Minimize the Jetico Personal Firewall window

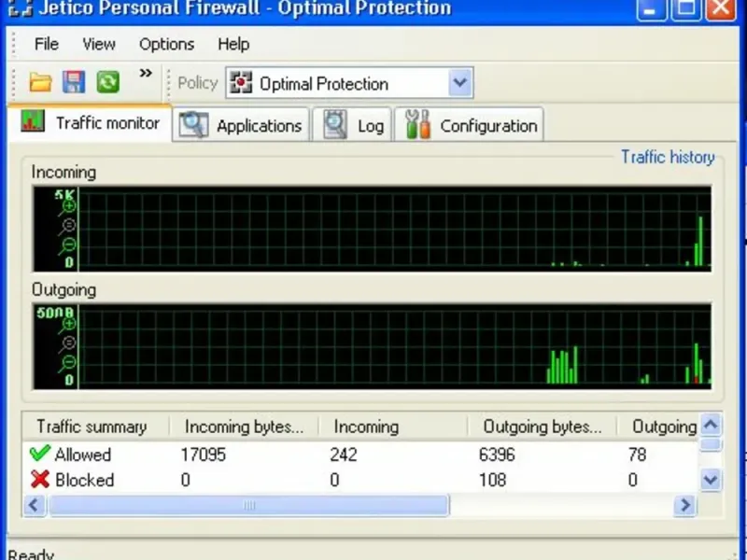click(x=651, y=9)
